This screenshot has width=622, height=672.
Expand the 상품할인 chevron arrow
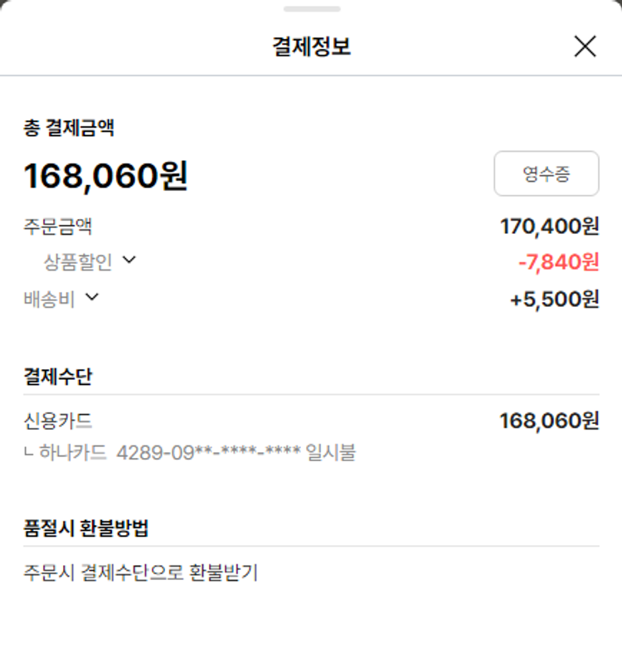(x=129, y=261)
